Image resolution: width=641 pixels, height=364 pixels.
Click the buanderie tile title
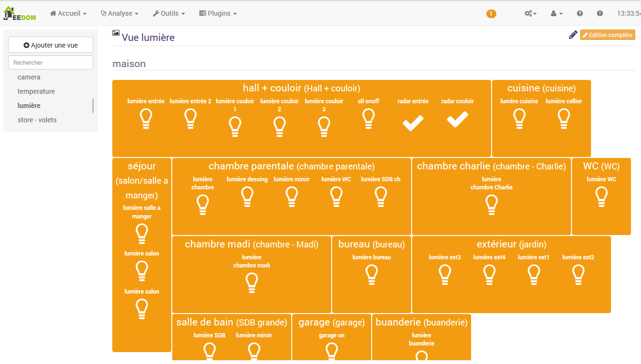coord(422,322)
